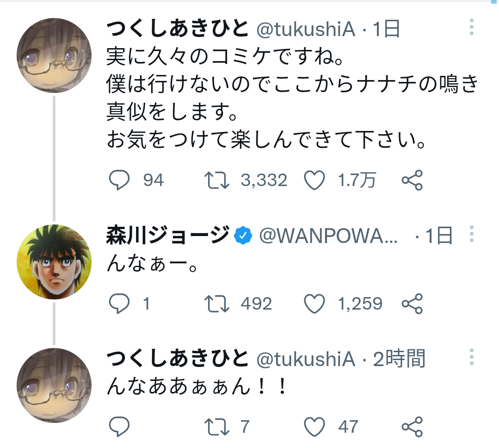Image resolution: width=499 pixels, height=448 pixels.
Task: Reply to the first tweet about Comiket
Action: pos(119,180)
